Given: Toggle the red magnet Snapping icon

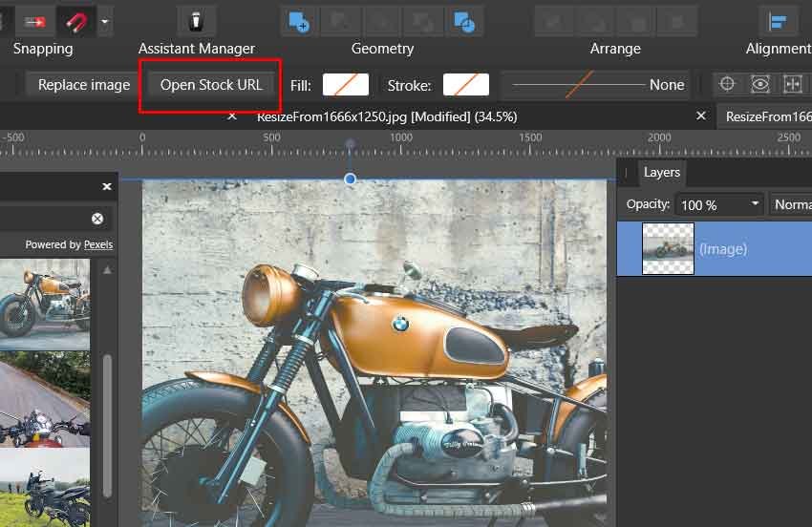Looking at the screenshot, I should point(75,22).
